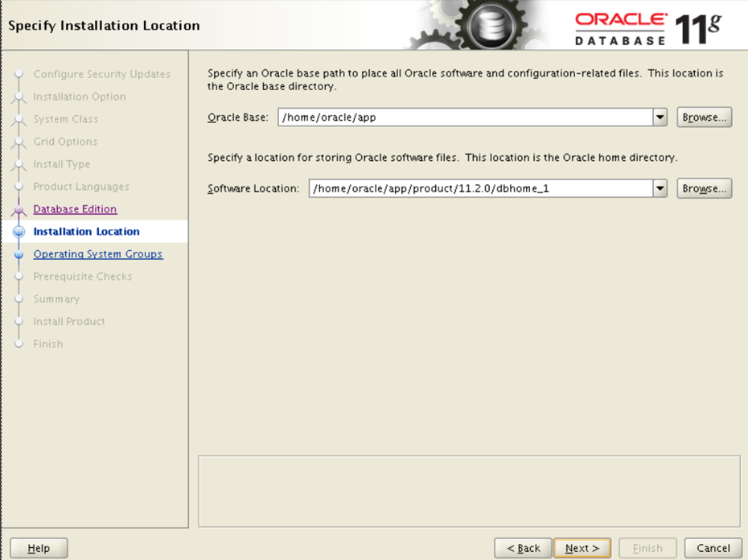Click the empty message pane at bottom
The image size is (748, 560).
(x=468, y=491)
